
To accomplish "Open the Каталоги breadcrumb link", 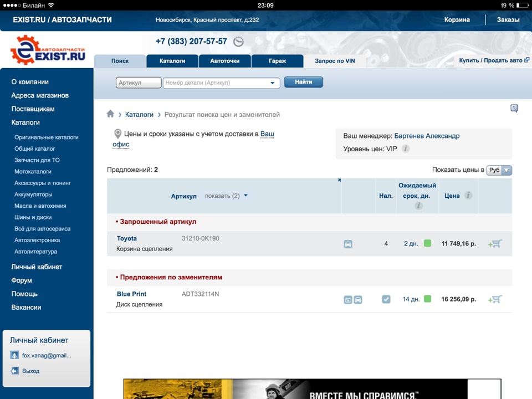I will pyautogui.click(x=139, y=115).
